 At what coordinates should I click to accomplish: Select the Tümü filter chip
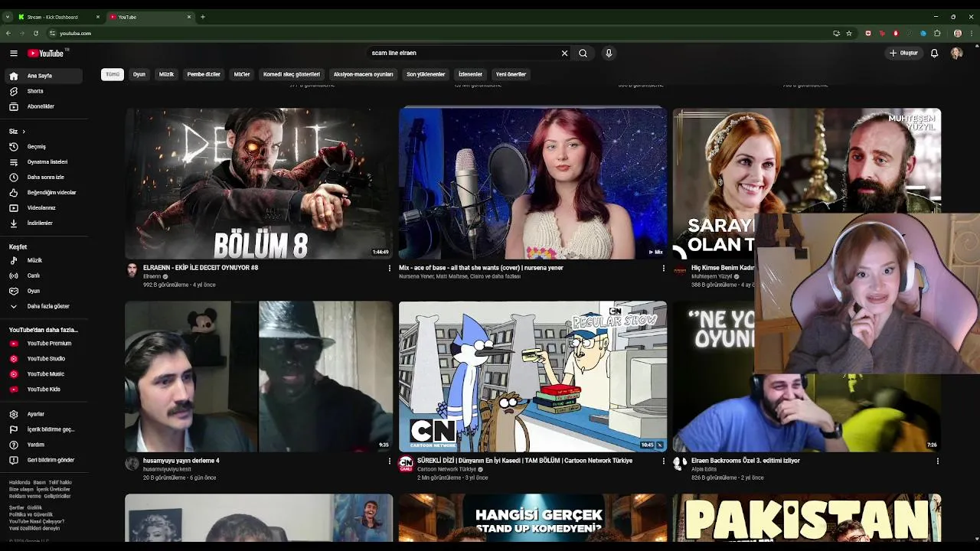pos(113,74)
